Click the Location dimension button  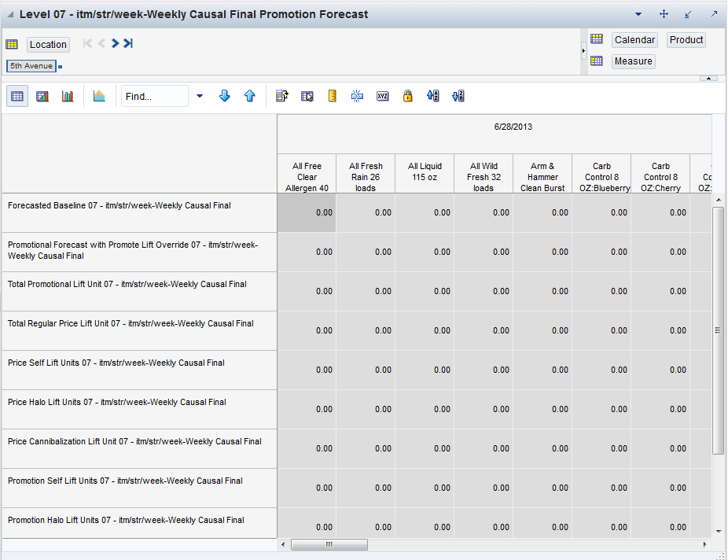(48, 45)
